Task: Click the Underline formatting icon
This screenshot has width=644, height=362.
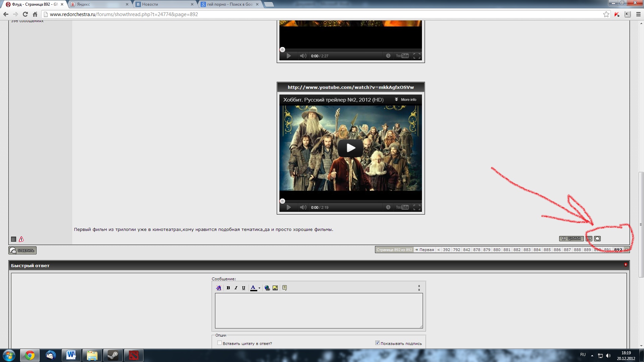Action: coord(243,288)
